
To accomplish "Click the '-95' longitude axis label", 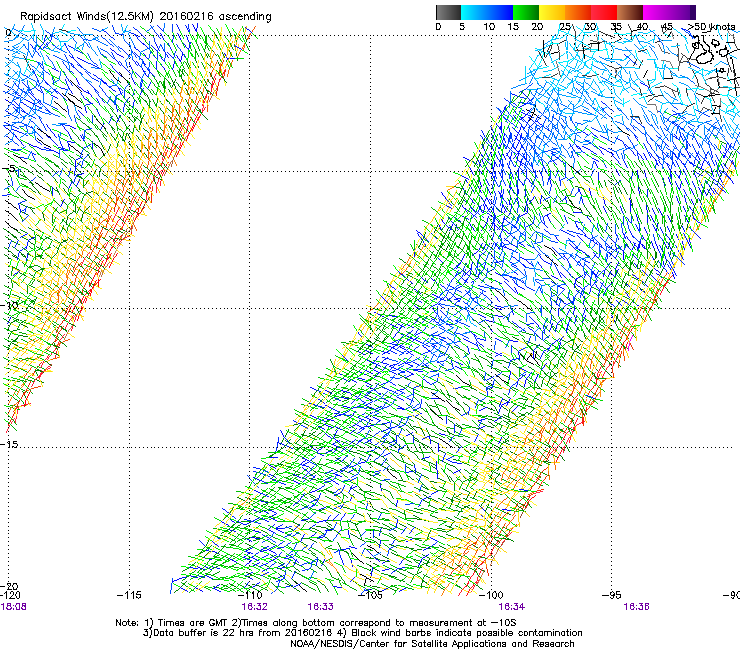I will click(x=612, y=595).
